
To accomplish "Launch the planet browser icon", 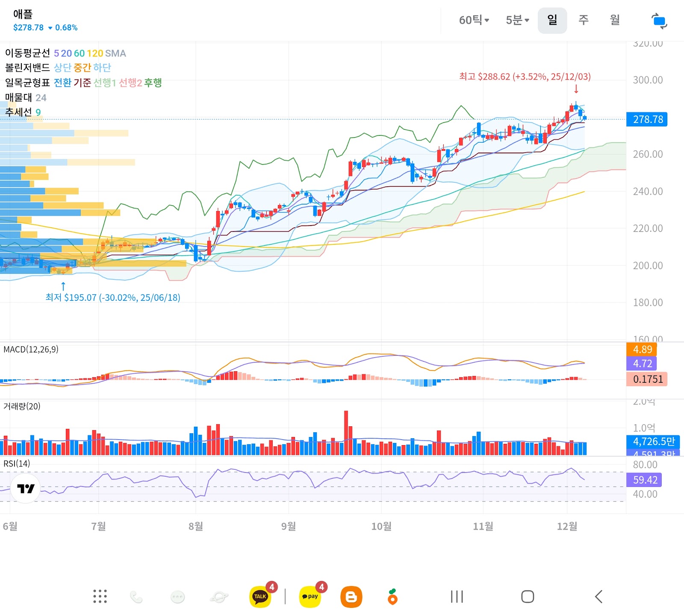I will pos(219,597).
